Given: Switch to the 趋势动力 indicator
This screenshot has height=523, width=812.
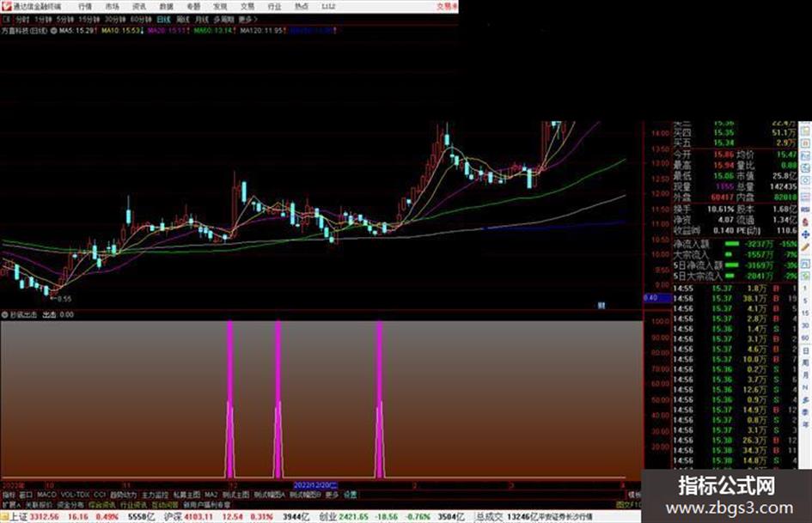Looking at the screenshot, I should pos(123,495).
